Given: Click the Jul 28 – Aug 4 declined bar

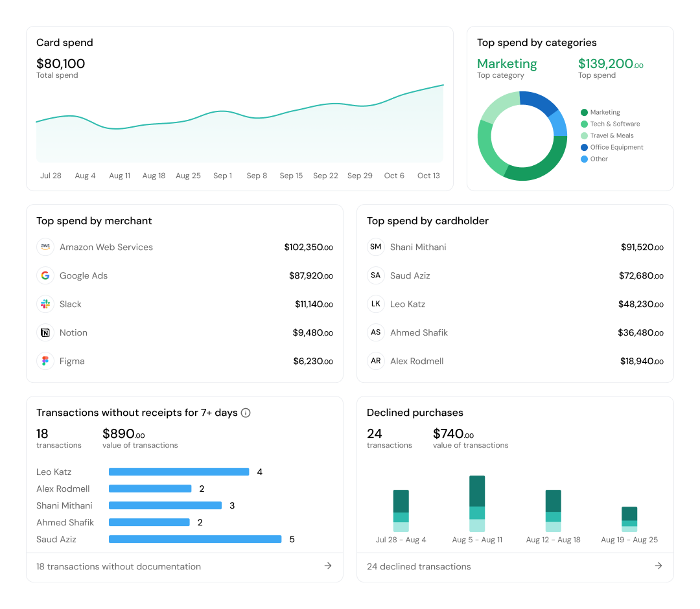Looking at the screenshot, I should point(401,511).
